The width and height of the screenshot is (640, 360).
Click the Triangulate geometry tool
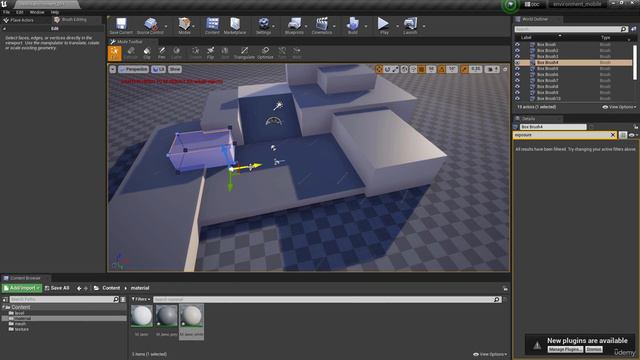point(244,53)
